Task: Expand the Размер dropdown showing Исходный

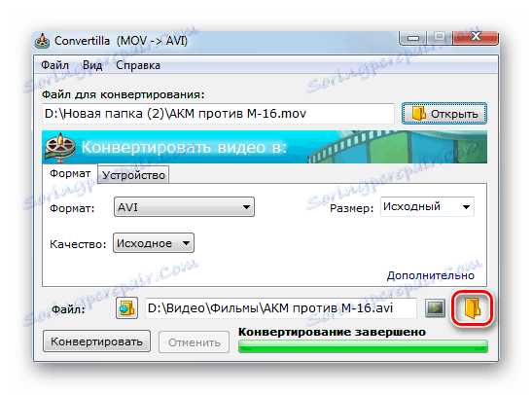Action: pos(427,206)
